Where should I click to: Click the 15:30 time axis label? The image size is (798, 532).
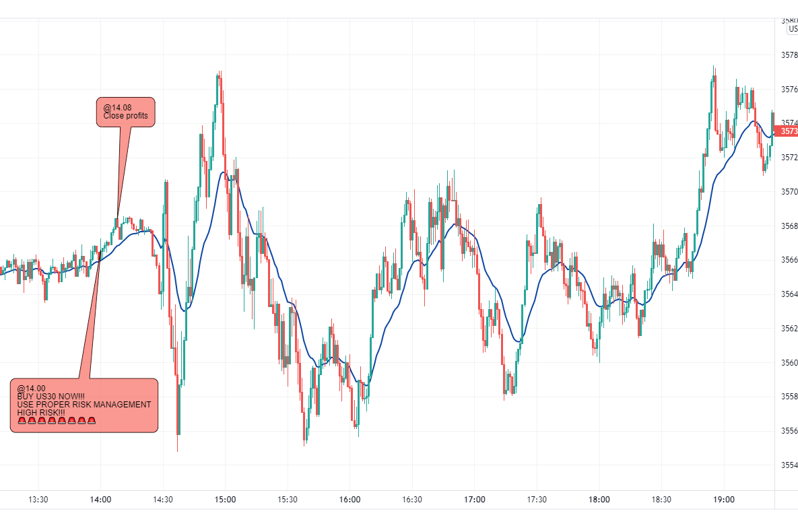coord(288,500)
